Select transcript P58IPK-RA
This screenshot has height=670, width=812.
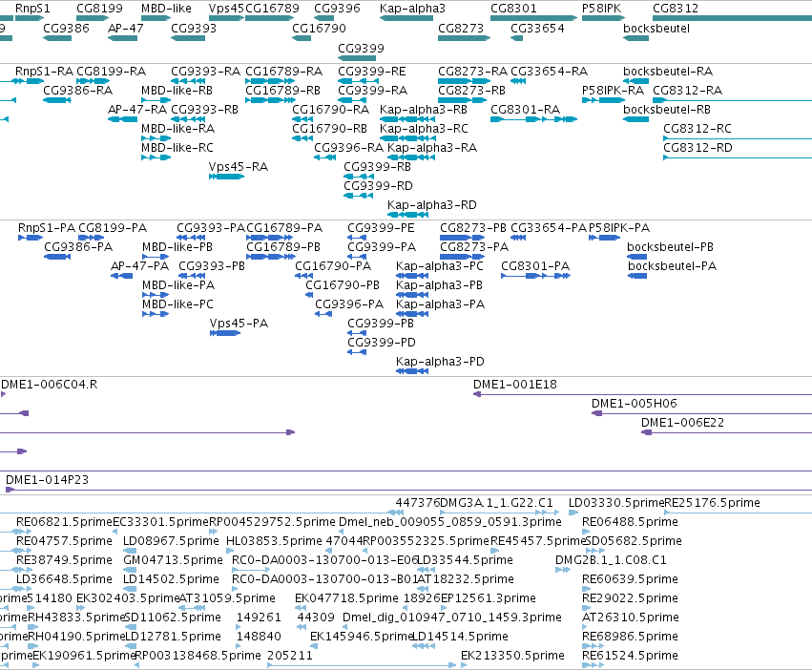[x=614, y=90]
